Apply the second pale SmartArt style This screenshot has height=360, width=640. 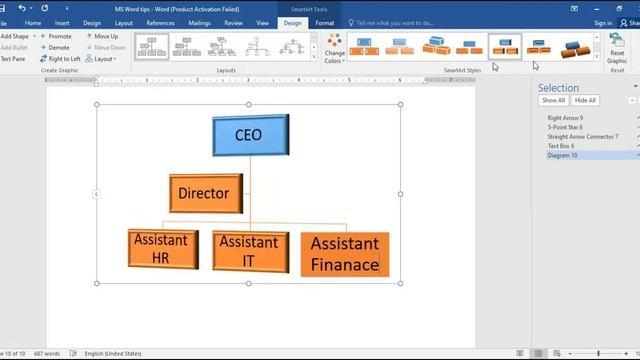[399, 47]
